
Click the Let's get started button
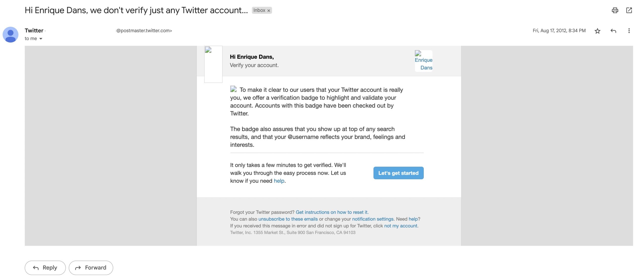click(398, 173)
